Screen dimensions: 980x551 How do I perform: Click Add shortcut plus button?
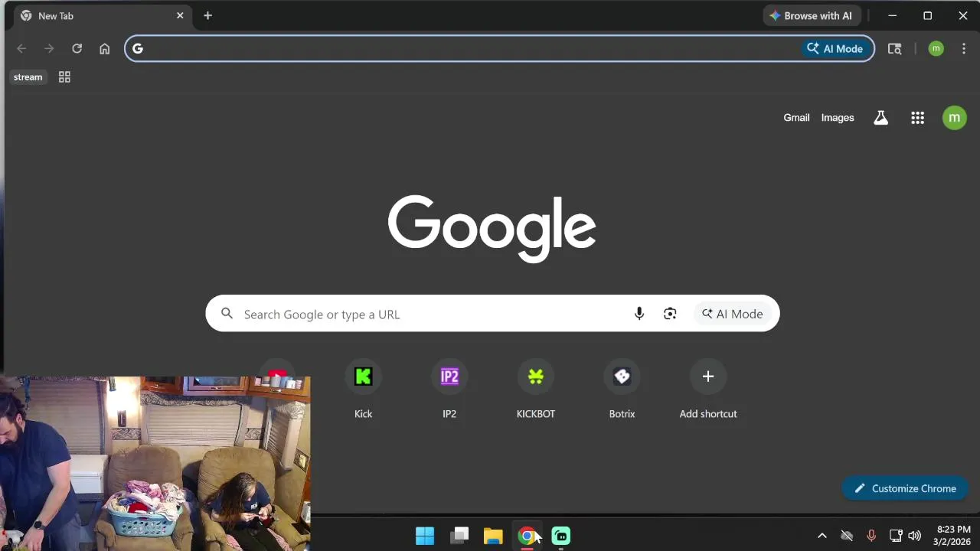[708, 377]
